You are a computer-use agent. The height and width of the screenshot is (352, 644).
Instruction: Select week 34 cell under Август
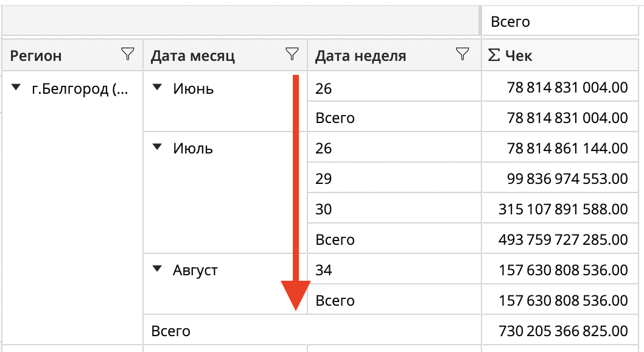click(x=324, y=270)
